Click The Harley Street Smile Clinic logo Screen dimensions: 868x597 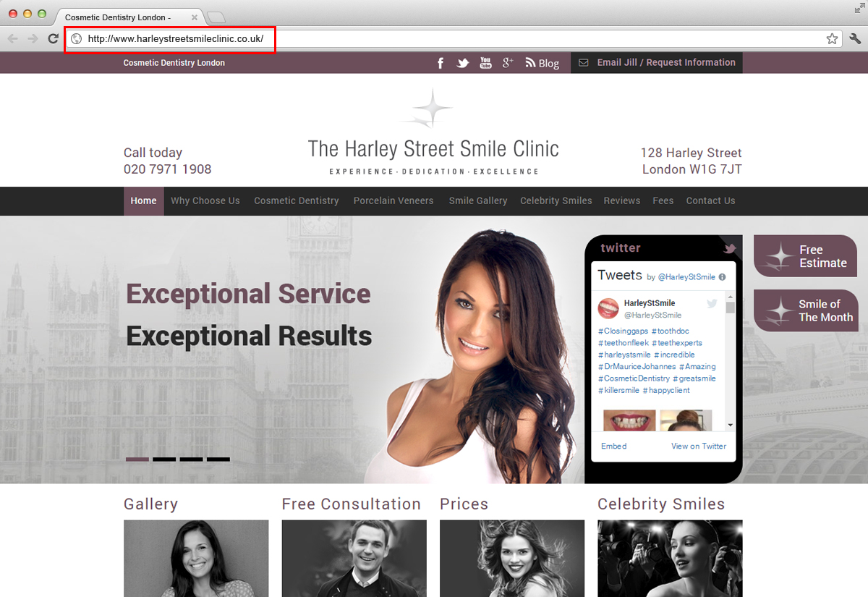tap(433, 132)
